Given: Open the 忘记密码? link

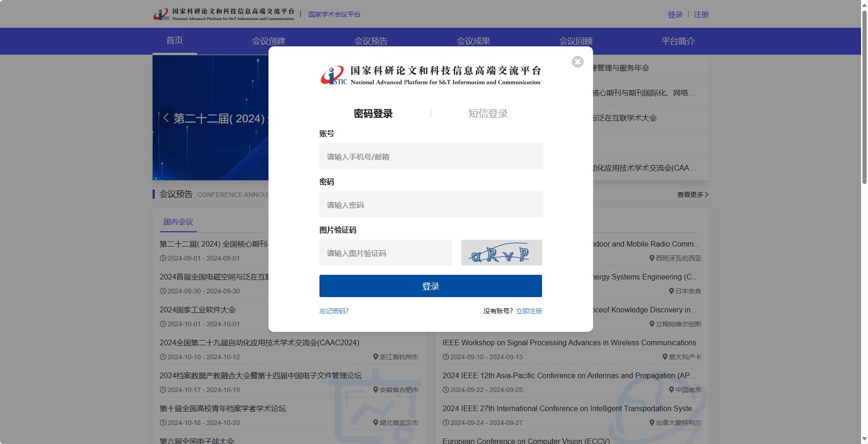Looking at the screenshot, I should click(x=334, y=311).
